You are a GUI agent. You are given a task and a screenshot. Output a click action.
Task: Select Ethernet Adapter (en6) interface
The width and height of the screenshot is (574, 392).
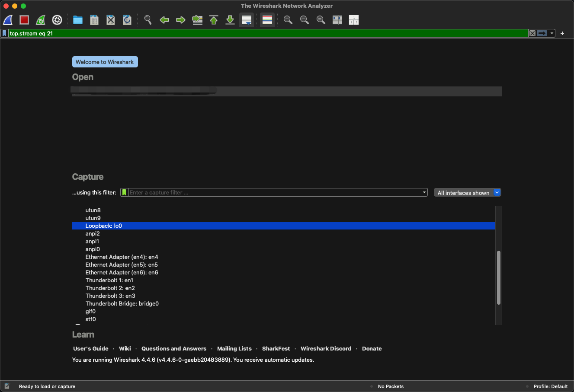[284, 272]
